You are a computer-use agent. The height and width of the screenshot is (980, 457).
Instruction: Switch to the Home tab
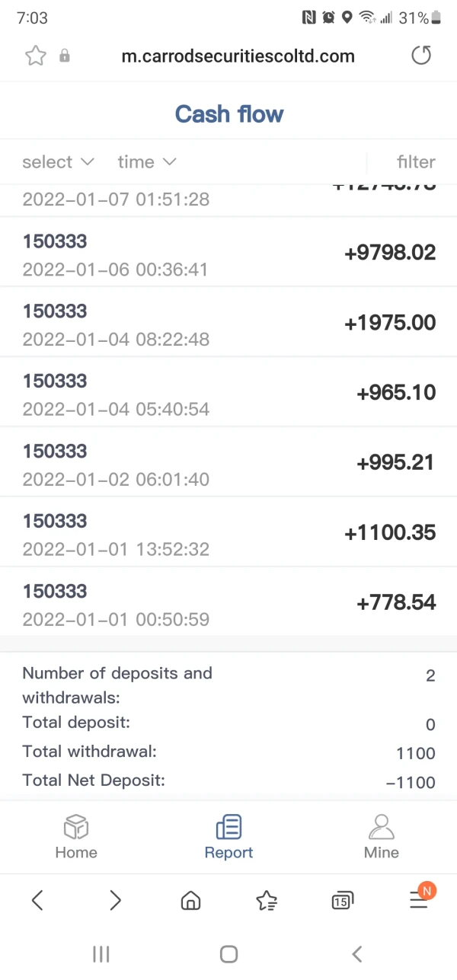click(76, 837)
